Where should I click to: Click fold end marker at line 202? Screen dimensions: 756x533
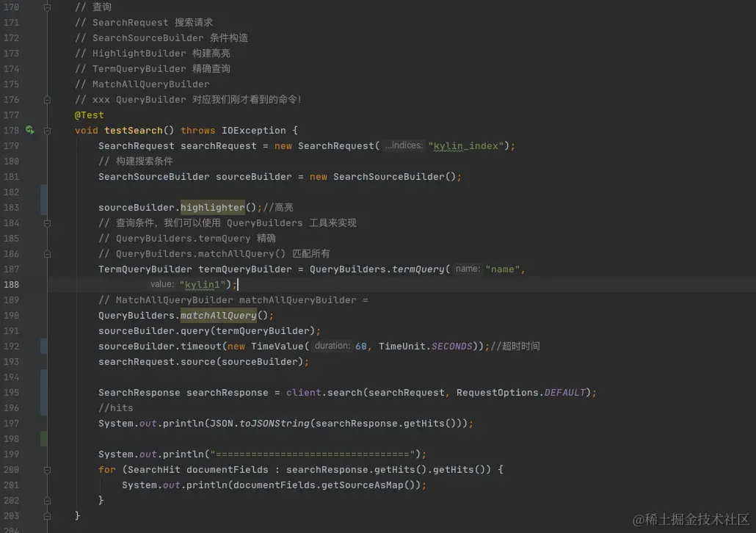[x=47, y=501]
